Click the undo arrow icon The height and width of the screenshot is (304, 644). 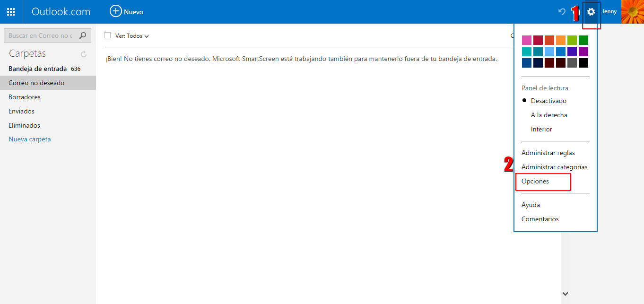[x=562, y=11]
